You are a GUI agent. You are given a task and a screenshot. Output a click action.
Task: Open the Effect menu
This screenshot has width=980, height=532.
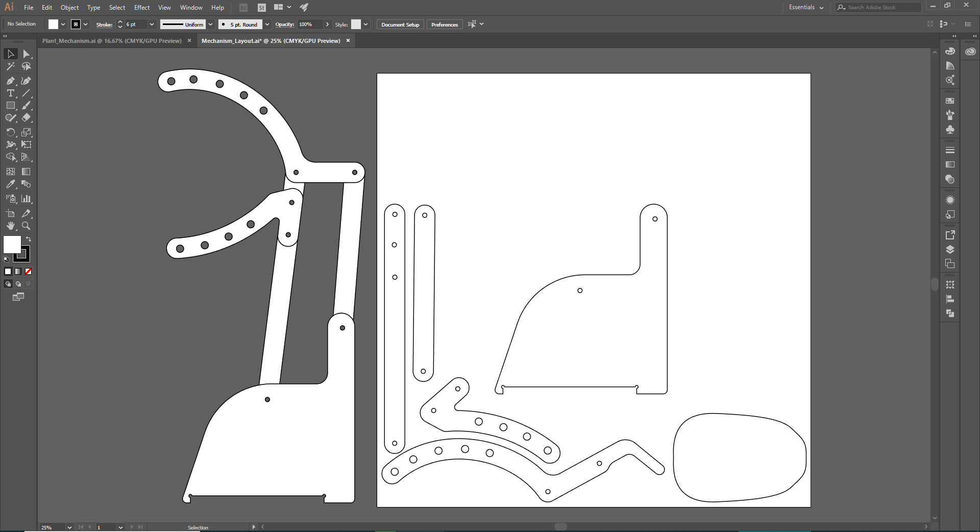click(x=142, y=7)
